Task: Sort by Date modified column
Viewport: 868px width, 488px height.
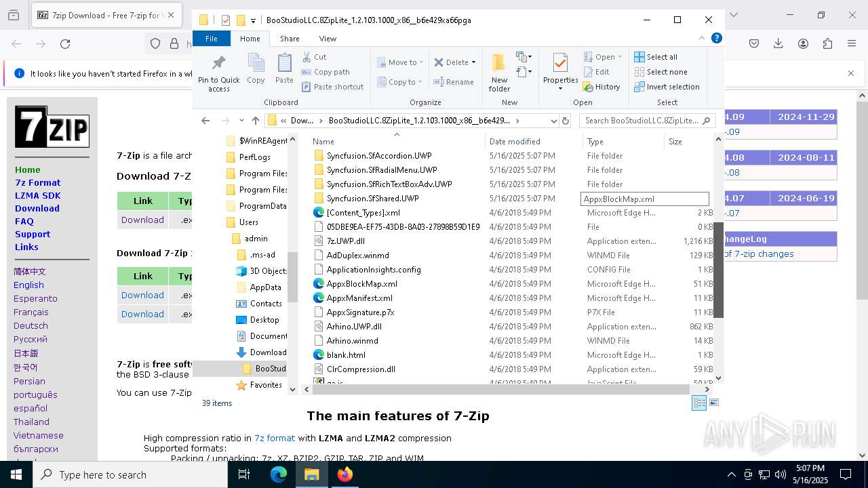Action: tap(534, 141)
